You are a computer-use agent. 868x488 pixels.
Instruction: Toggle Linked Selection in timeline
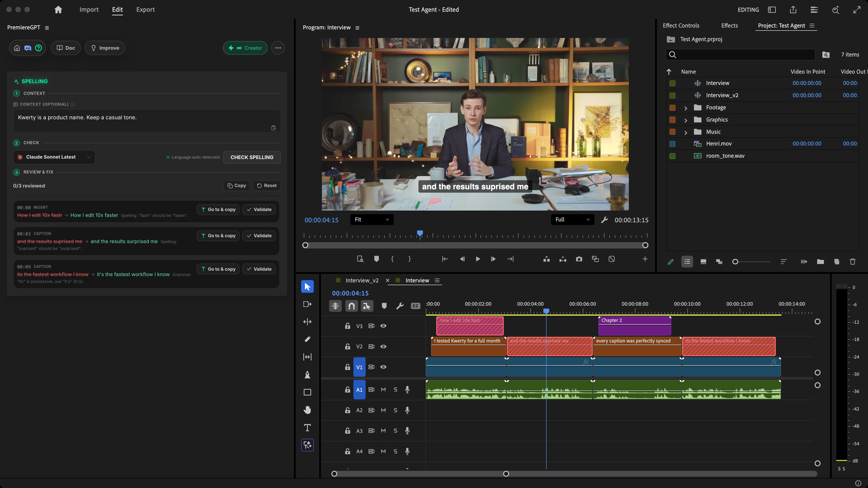367,306
